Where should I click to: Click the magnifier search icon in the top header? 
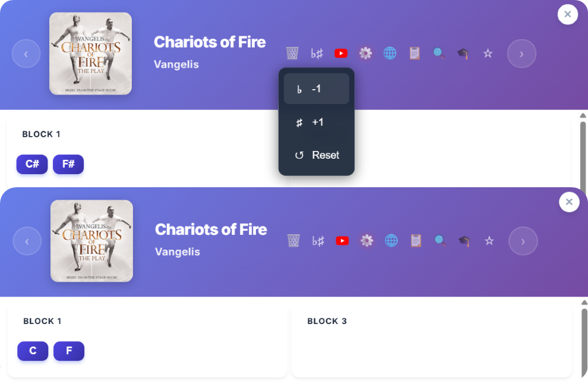pyautogui.click(x=439, y=53)
